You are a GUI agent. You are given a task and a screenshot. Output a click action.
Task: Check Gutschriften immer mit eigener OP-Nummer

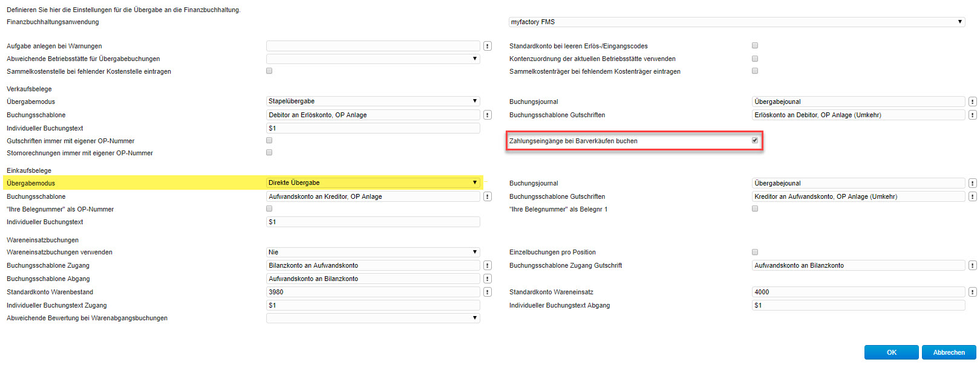click(x=269, y=140)
